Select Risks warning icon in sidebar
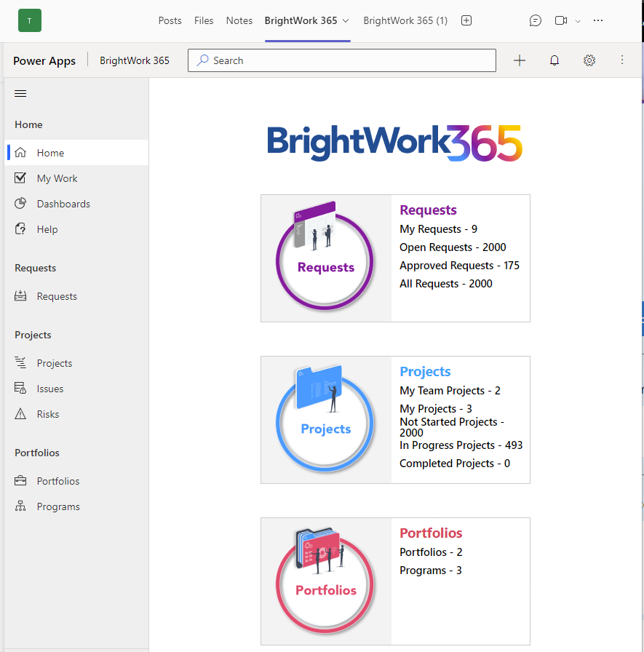Screen dimensions: 644x652 (x=21, y=414)
